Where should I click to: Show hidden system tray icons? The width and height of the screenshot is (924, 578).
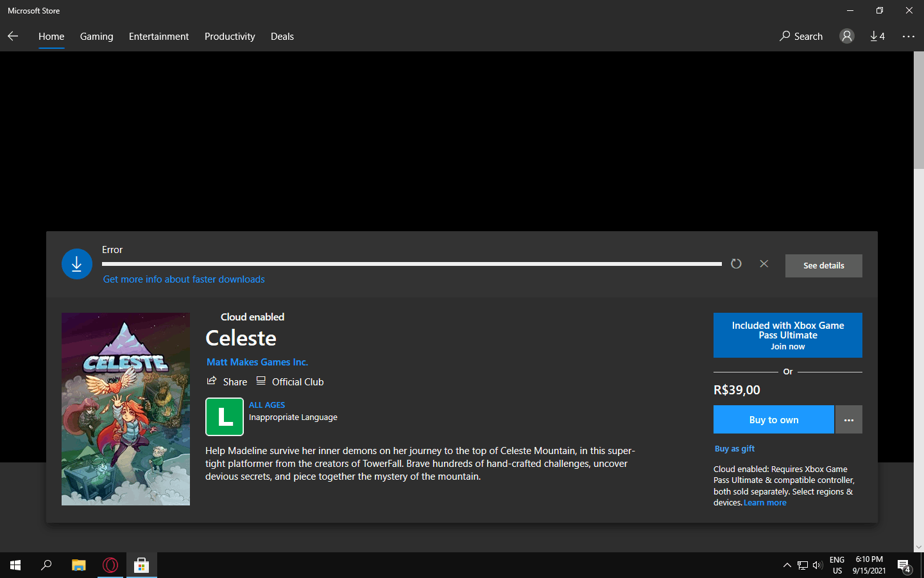787,565
